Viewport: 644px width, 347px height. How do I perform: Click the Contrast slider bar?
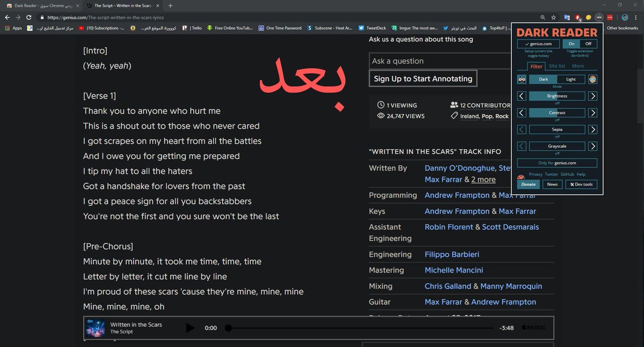click(x=557, y=113)
